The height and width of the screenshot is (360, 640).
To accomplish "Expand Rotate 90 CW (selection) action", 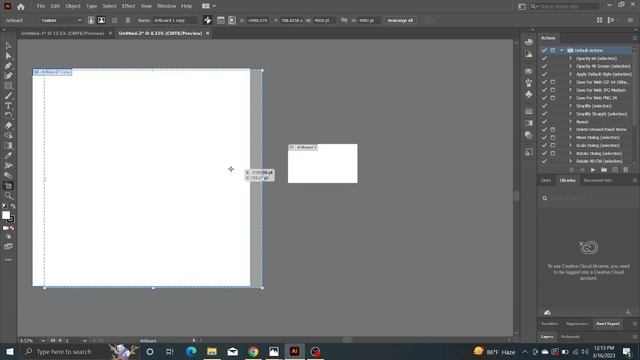I will pos(571,161).
